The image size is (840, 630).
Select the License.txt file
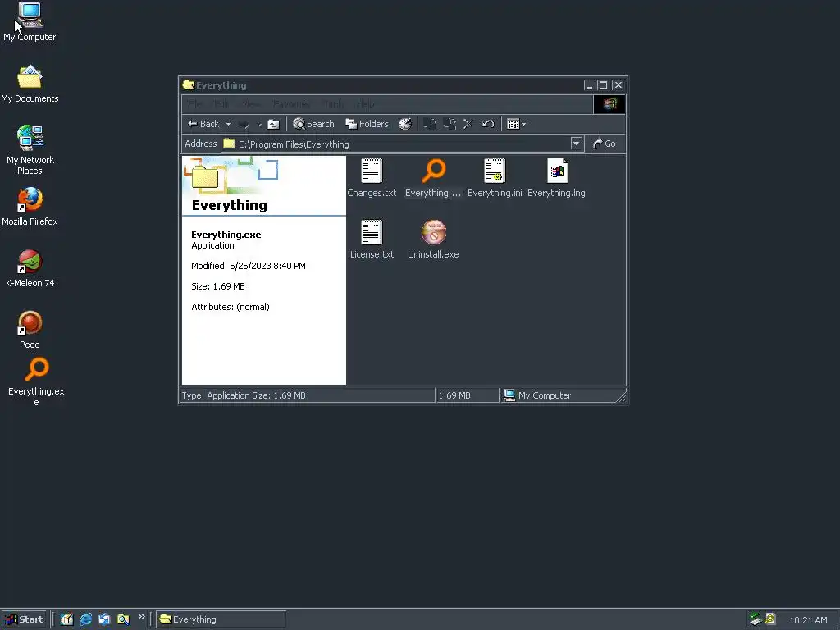click(x=372, y=240)
